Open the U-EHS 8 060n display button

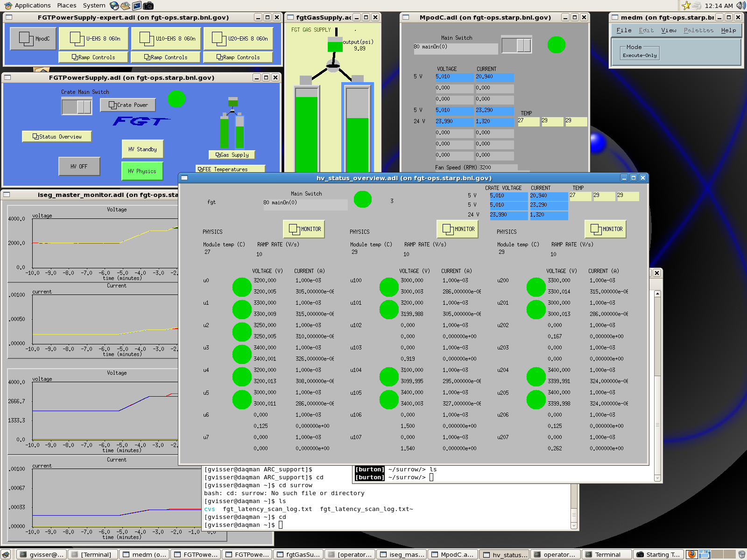click(x=95, y=39)
